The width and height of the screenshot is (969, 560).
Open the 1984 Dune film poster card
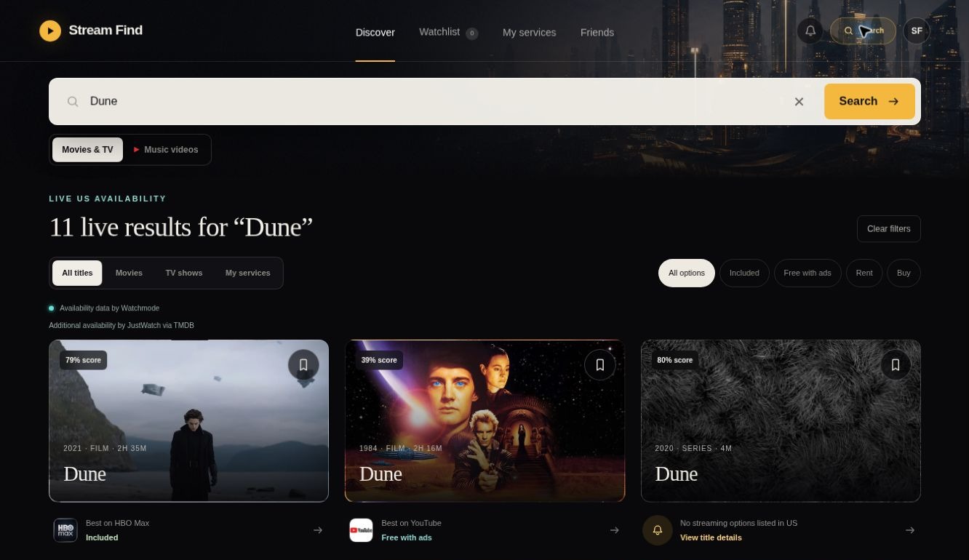pos(484,421)
